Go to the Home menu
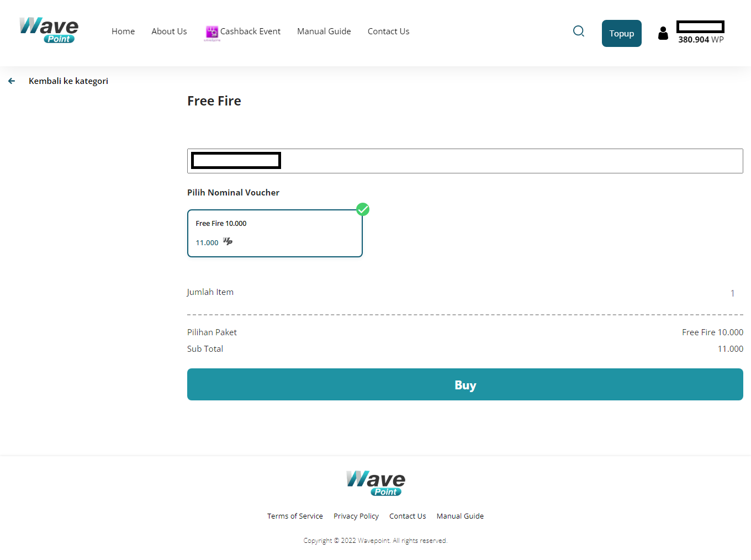The width and height of the screenshot is (751, 560). click(x=123, y=31)
